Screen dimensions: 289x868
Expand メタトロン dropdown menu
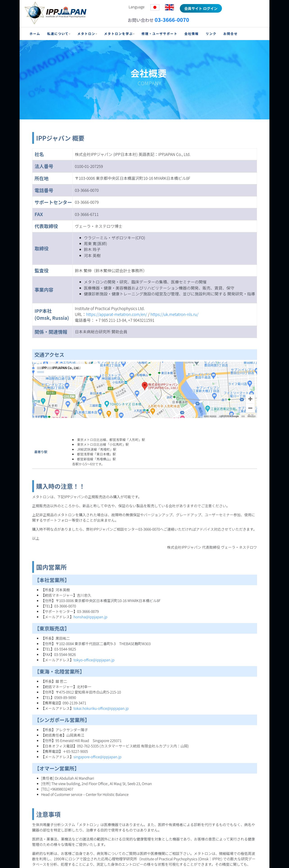coord(87,34)
